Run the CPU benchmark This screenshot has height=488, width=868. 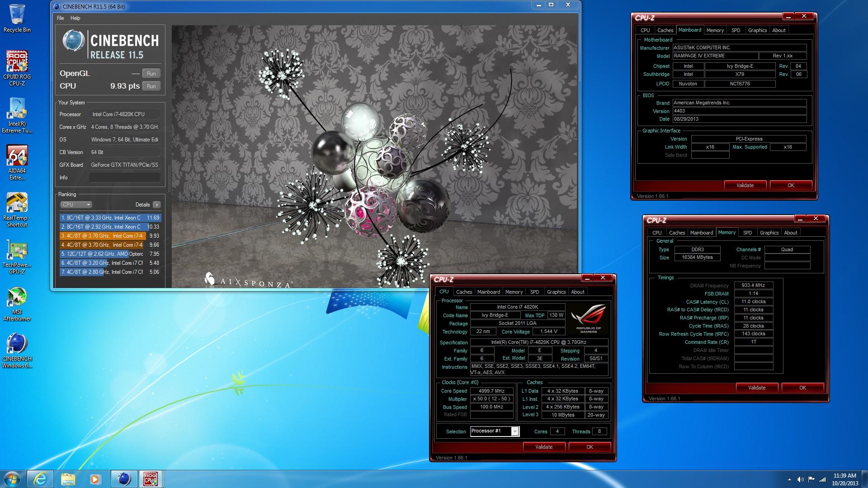tap(151, 86)
